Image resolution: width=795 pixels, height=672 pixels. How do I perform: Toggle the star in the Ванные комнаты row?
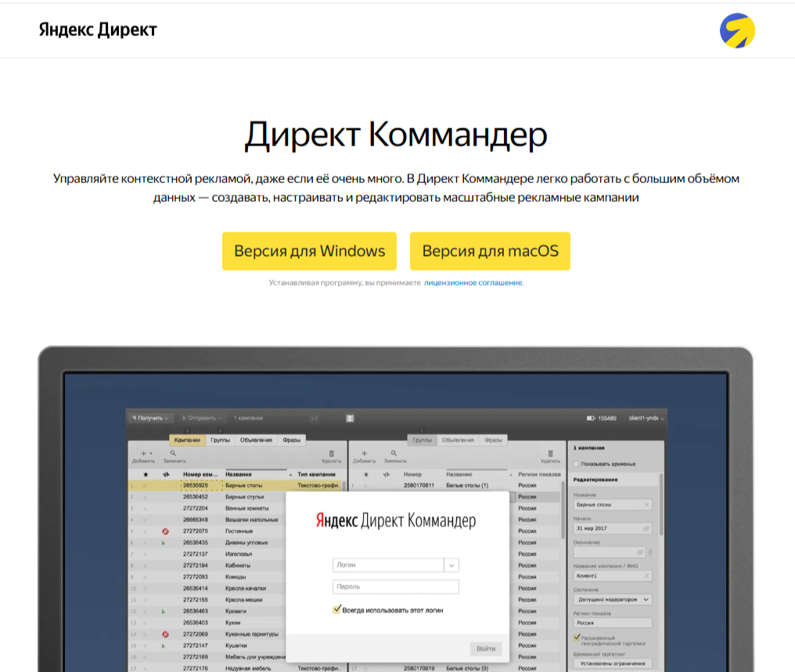pyautogui.click(x=146, y=508)
